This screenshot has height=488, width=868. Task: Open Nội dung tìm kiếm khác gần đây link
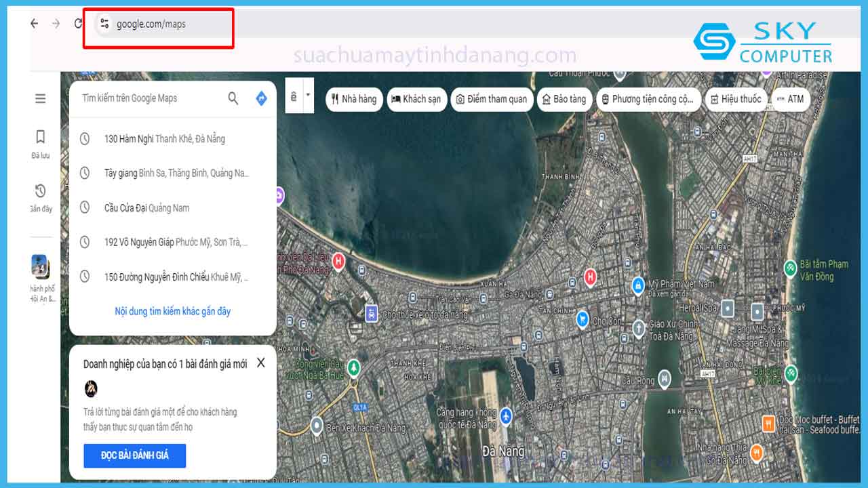173,312
